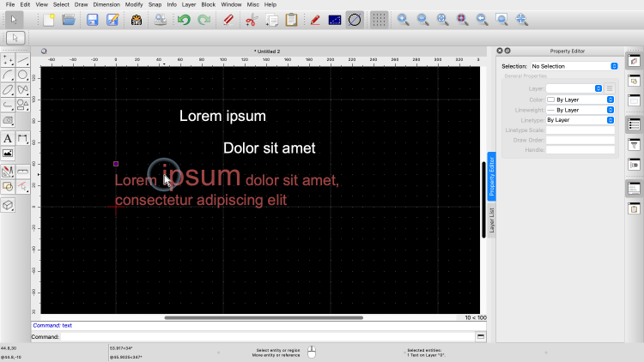644x362 pixels.
Task: Switch to the Layer List tab
Action: 492,220
